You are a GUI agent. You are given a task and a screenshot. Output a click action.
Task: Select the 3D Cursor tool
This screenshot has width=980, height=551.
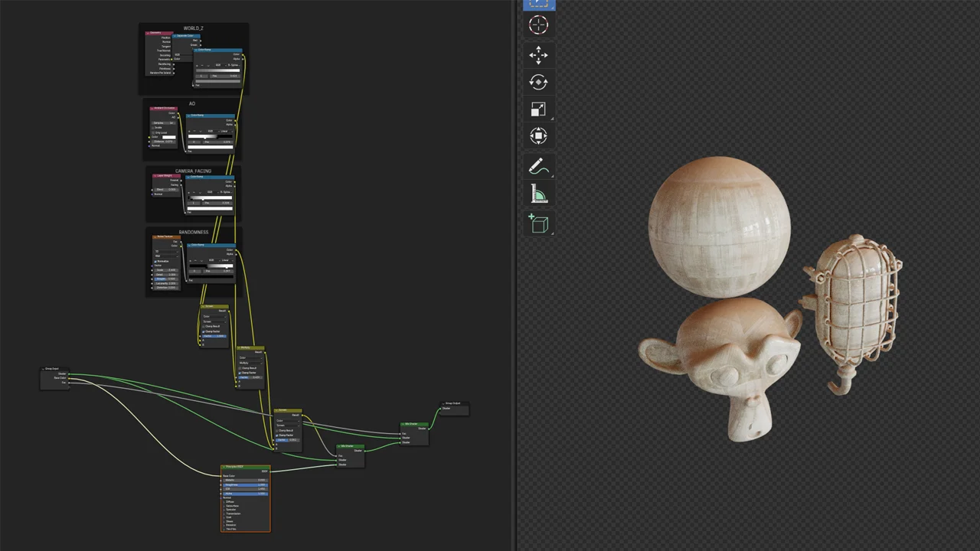click(x=538, y=25)
